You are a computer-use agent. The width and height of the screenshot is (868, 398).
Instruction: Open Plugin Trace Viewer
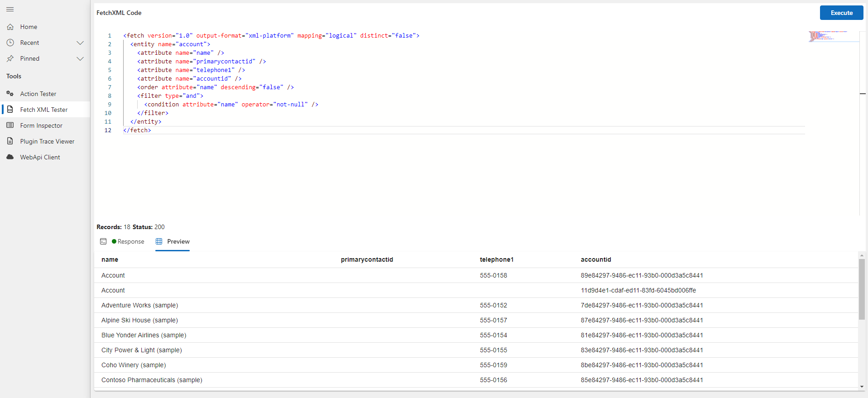(45, 141)
